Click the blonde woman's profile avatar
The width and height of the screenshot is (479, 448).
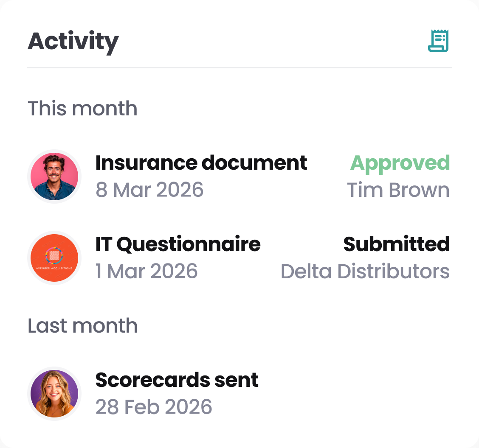[54, 394]
